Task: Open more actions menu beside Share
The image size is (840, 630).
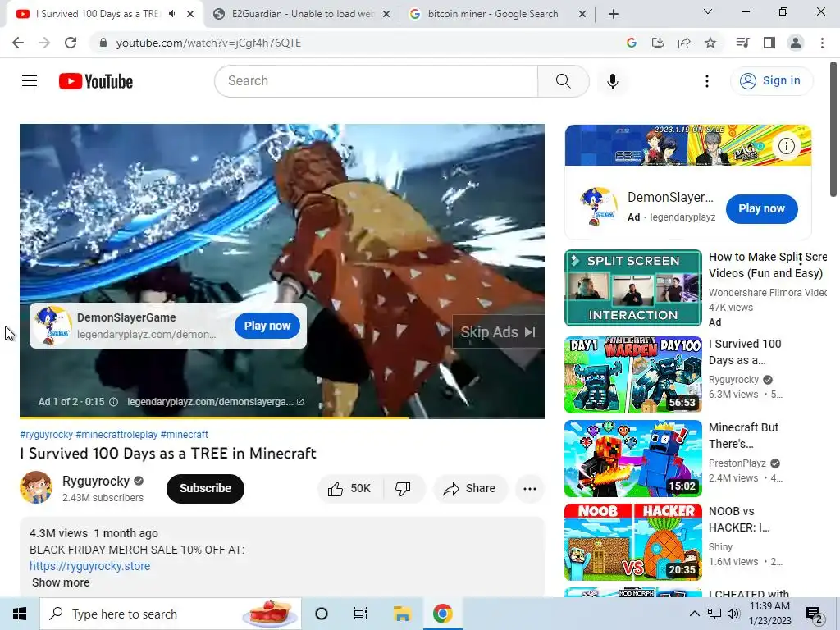Action: pyautogui.click(x=530, y=489)
